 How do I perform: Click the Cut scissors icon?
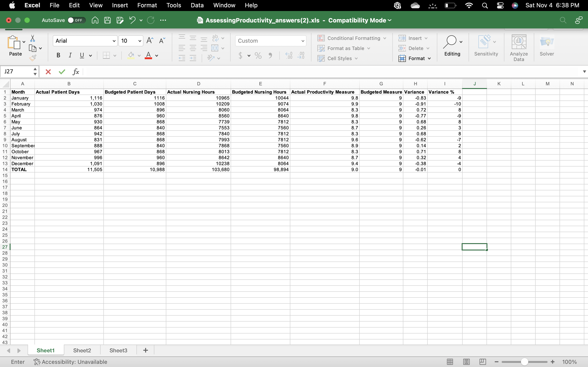coord(33,38)
